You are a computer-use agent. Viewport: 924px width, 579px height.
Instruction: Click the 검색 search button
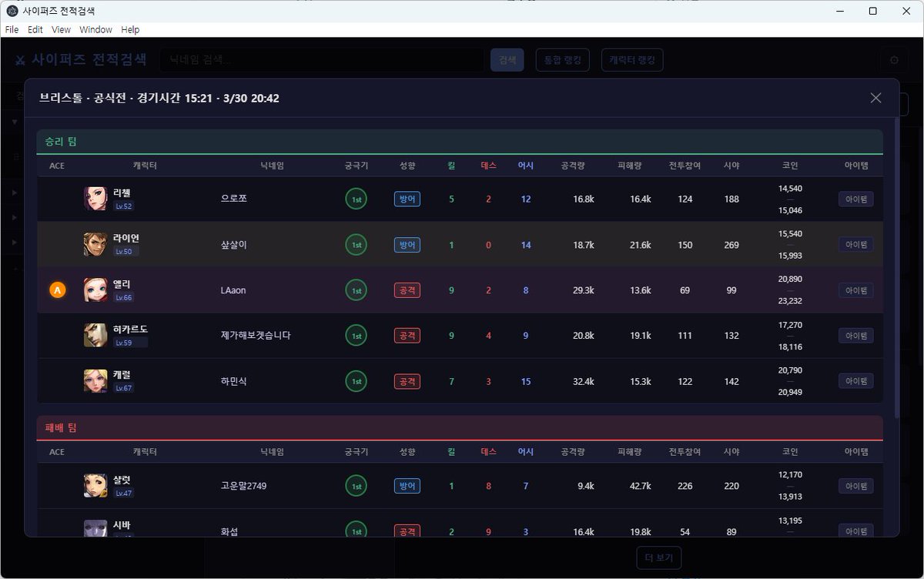507,60
